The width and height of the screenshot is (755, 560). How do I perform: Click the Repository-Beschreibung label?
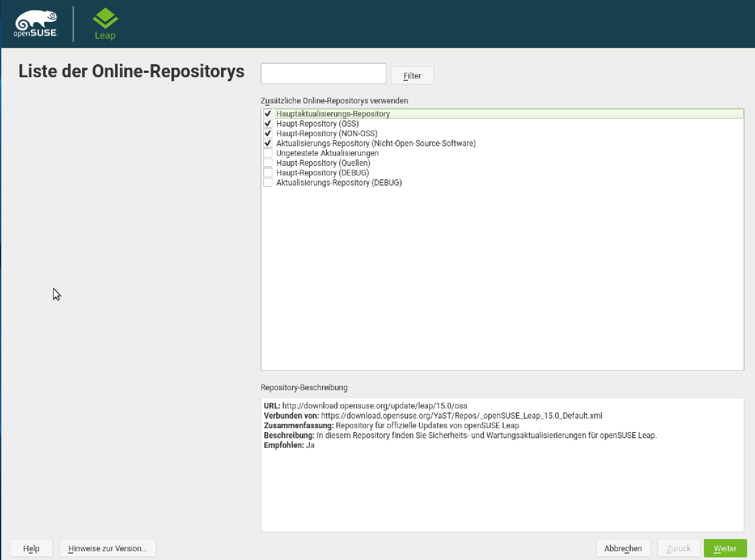pos(304,387)
